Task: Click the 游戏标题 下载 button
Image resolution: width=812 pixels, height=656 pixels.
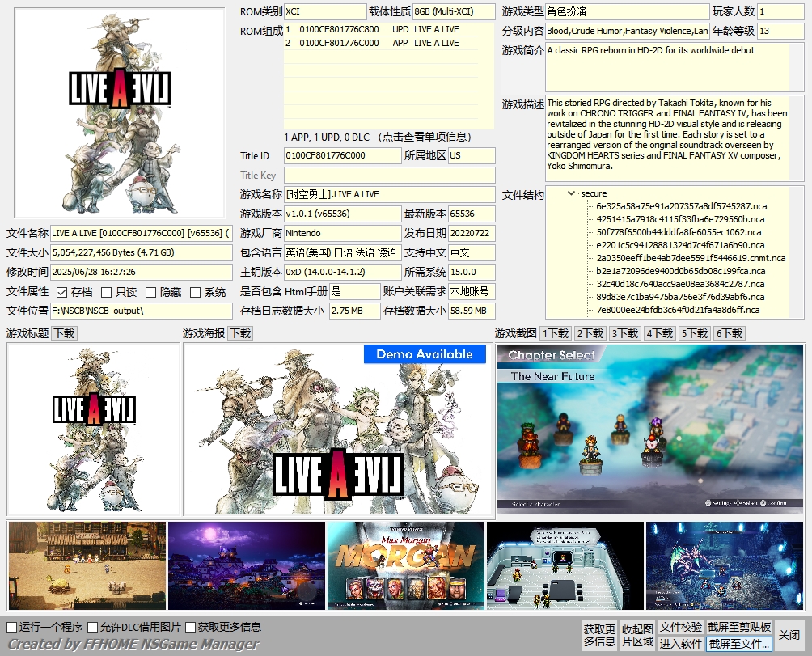Action: click(65, 333)
